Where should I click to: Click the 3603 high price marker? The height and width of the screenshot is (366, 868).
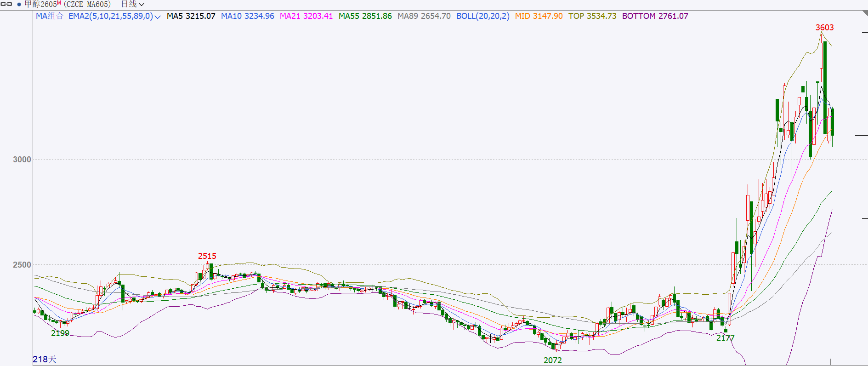pyautogui.click(x=824, y=28)
